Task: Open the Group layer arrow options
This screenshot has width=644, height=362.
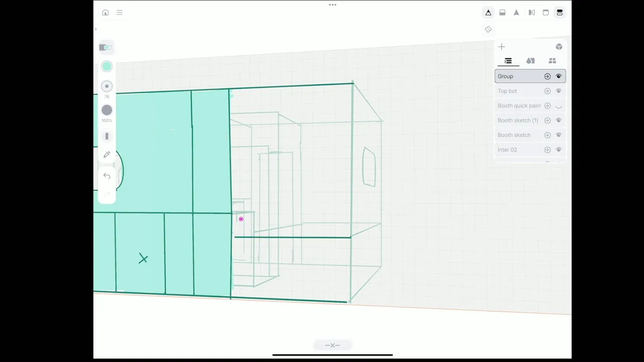Action: click(x=547, y=76)
